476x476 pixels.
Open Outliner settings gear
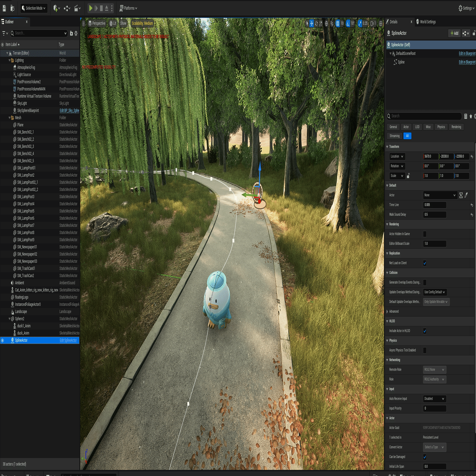(76, 33)
